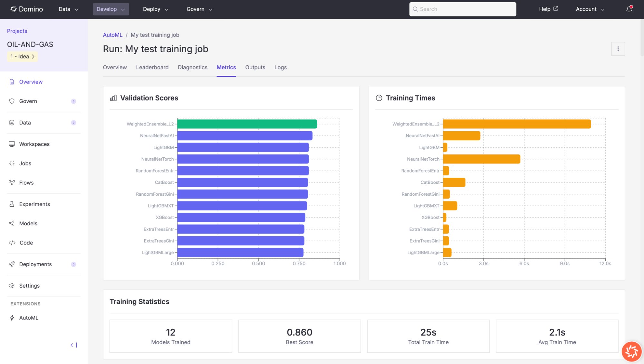This screenshot has height=364, width=644.
Task: Click the Domino logo icon
Action: (x=13, y=9)
